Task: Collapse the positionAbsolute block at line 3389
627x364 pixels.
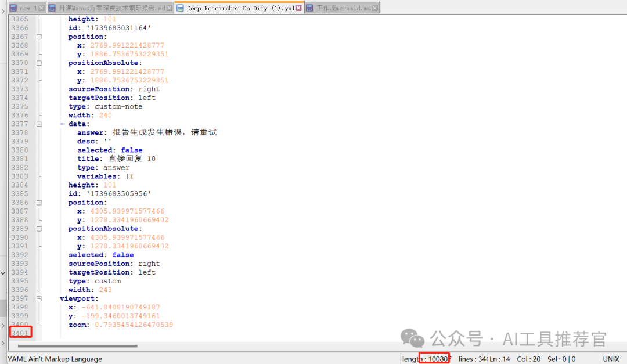Action: coord(39,229)
